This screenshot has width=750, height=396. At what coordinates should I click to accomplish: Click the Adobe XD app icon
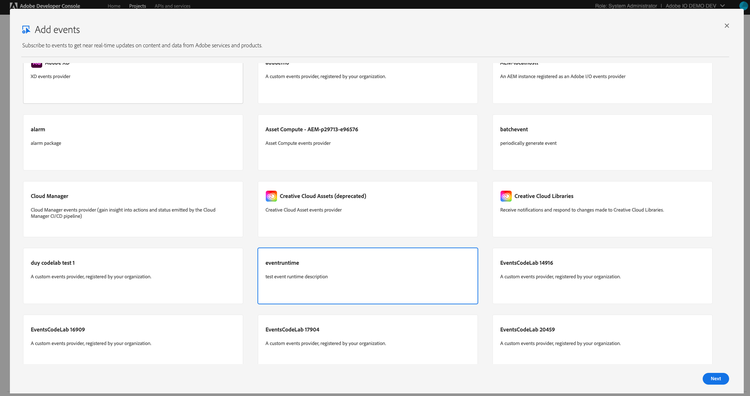point(36,65)
